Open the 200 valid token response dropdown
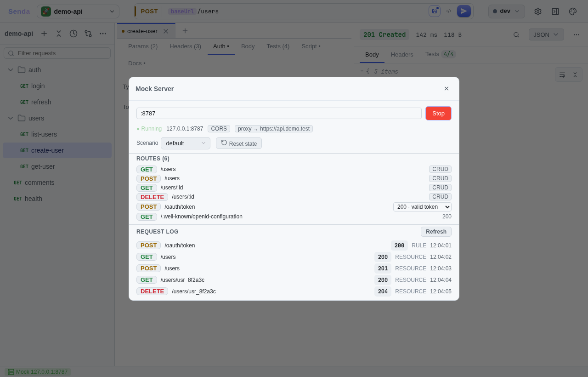 pyautogui.click(x=422, y=207)
